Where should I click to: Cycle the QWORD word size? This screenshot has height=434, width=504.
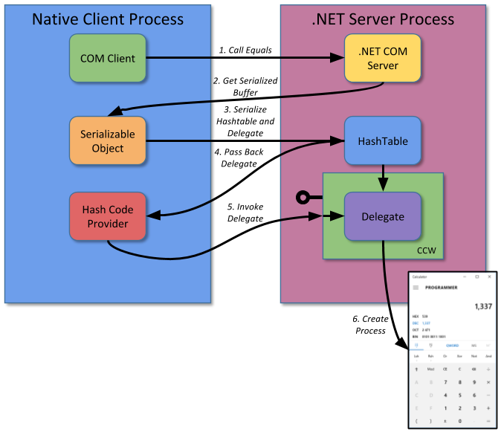pos(452,345)
